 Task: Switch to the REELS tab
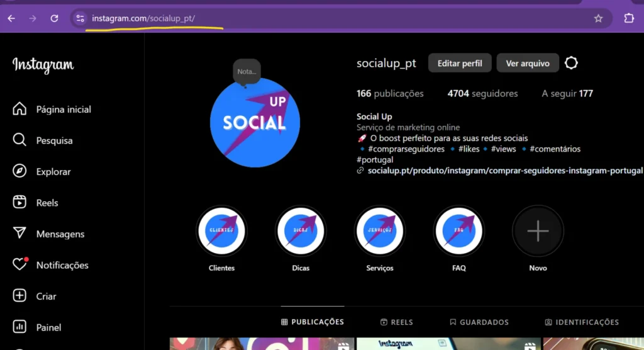pyautogui.click(x=397, y=322)
